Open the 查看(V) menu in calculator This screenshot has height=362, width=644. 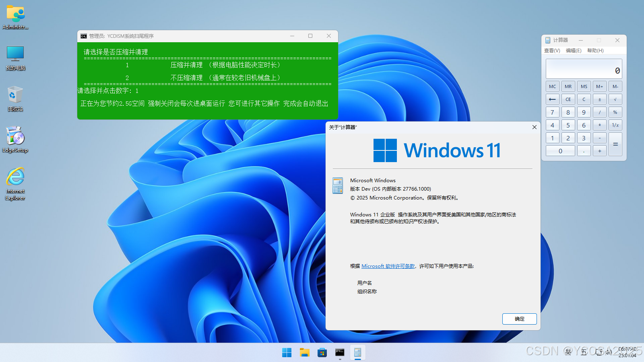click(x=552, y=51)
